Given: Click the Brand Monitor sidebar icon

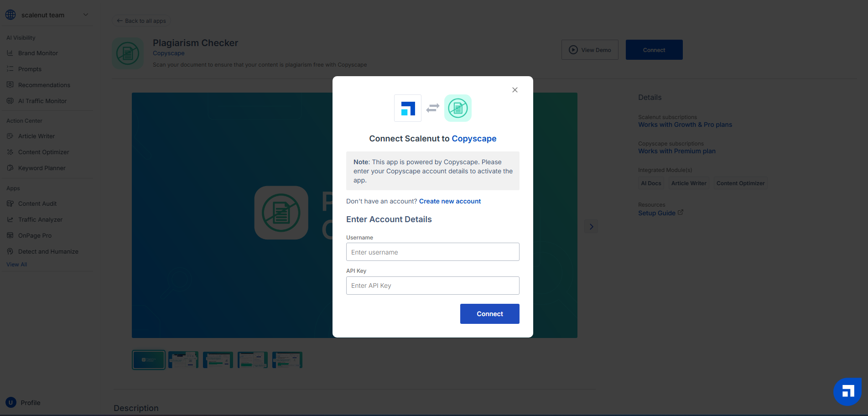Looking at the screenshot, I should (x=10, y=53).
